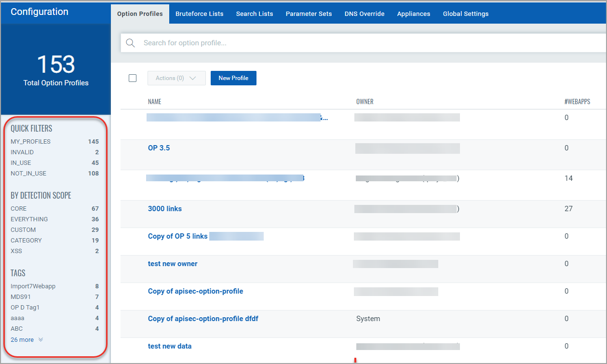Filter by CORE detection scope

(19, 209)
